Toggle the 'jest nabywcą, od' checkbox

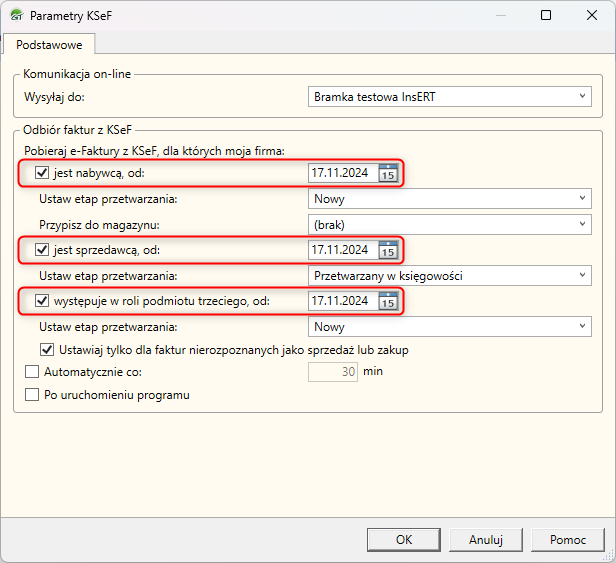[42, 173]
